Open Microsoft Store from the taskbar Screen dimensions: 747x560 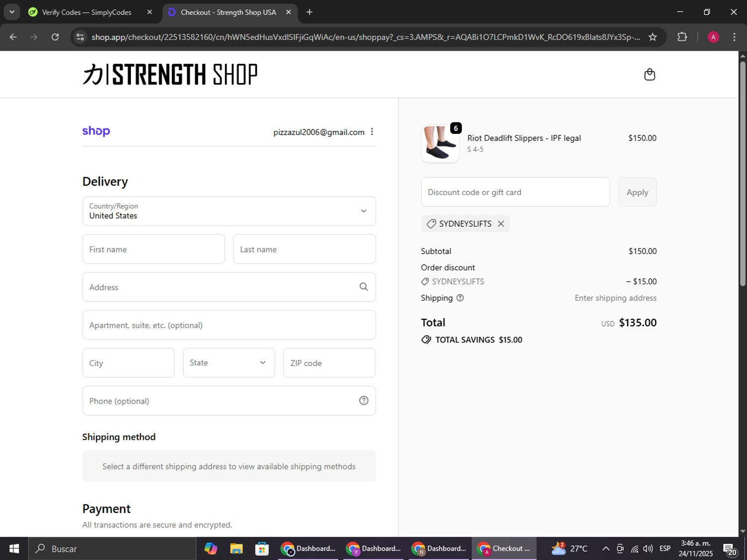(x=262, y=549)
